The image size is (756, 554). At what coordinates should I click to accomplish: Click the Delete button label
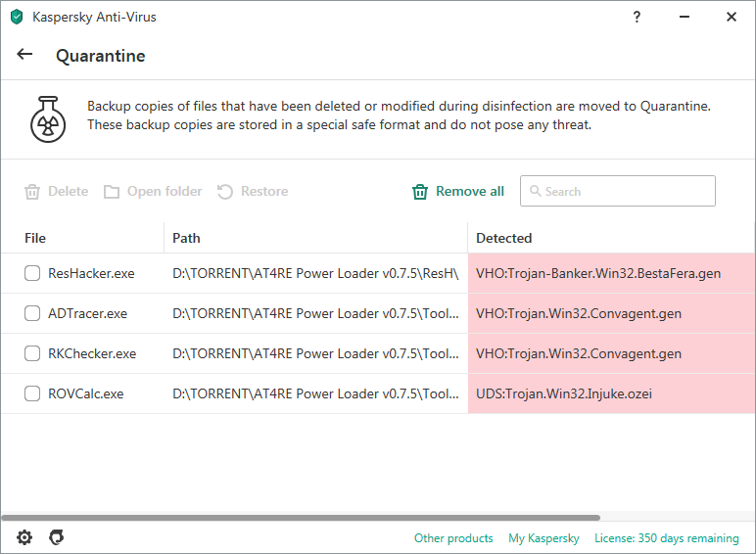coord(68,191)
